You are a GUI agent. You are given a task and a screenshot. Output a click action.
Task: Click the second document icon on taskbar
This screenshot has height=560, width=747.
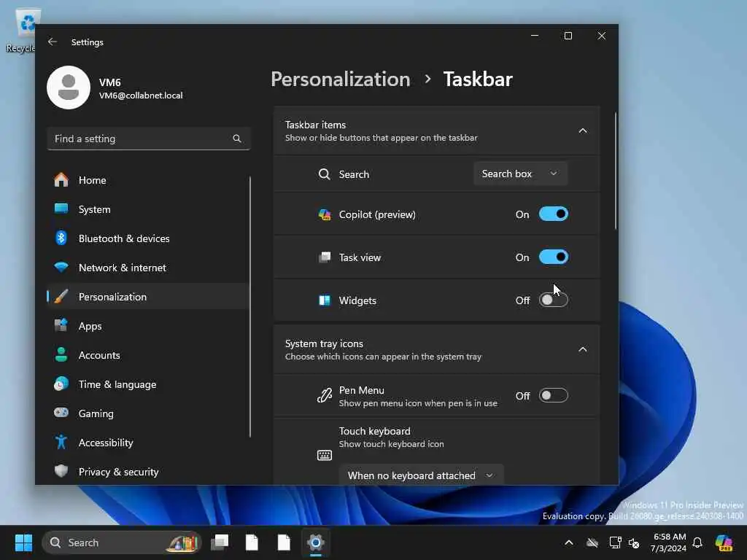click(x=284, y=542)
